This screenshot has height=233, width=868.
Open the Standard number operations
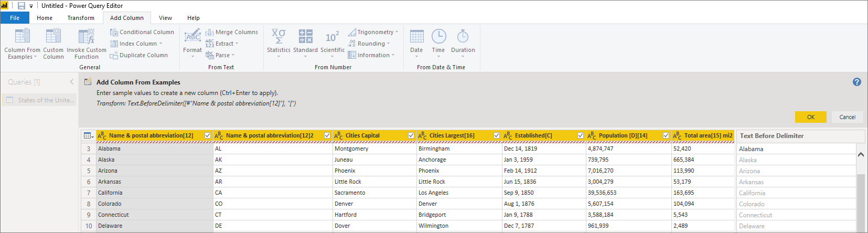(305, 42)
